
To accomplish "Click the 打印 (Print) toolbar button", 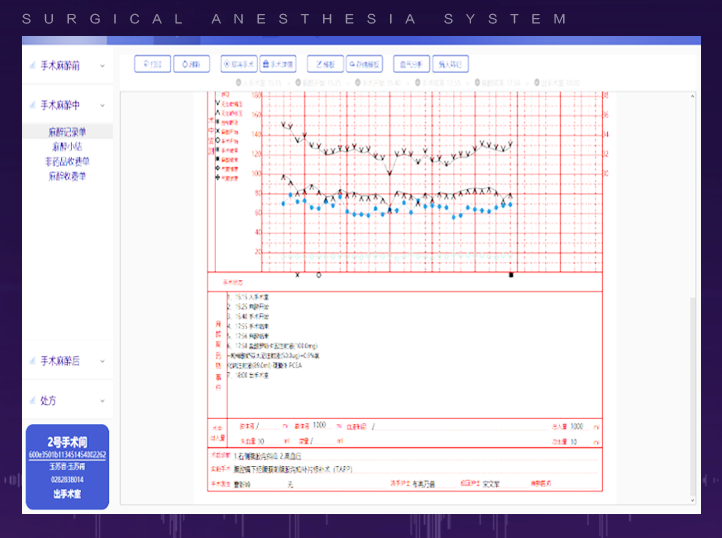I will [152, 64].
